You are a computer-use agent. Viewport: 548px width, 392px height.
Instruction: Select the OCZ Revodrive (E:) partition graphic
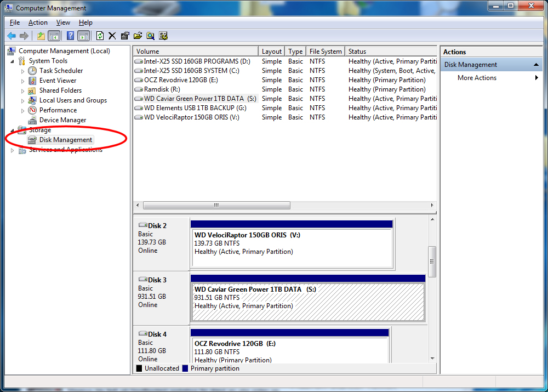[290, 346]
